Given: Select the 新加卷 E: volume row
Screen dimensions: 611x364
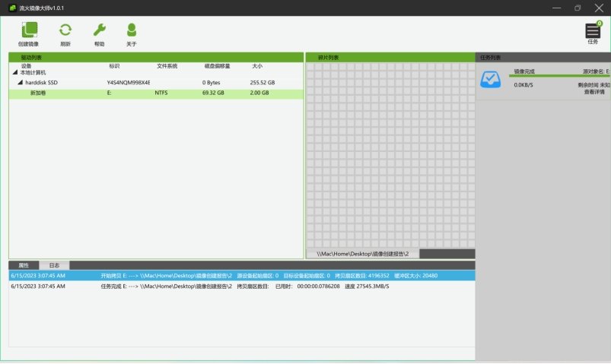Looking at the screenshot, I should point(152,93).
